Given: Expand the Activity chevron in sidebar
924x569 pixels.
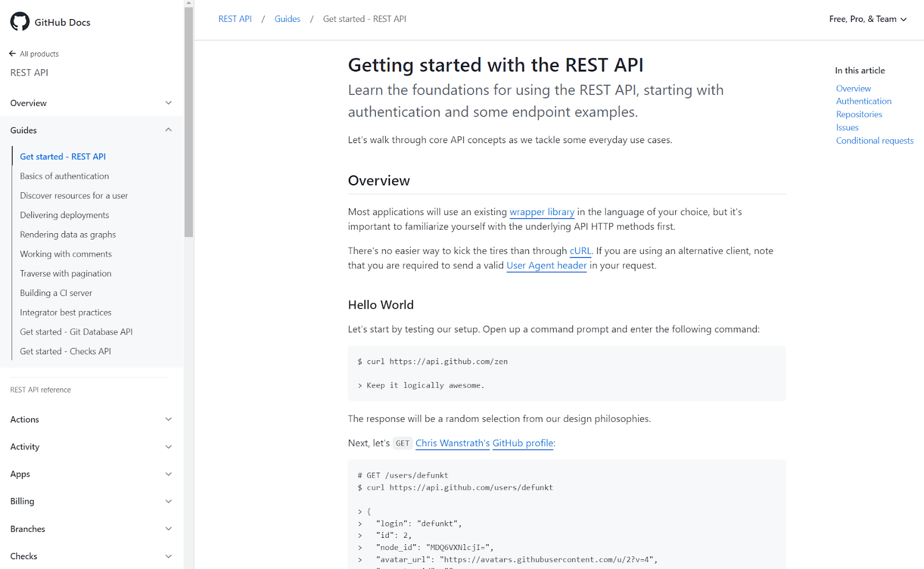Looking at the screenshot, I should pyautogui.click(x=169, y=447).
